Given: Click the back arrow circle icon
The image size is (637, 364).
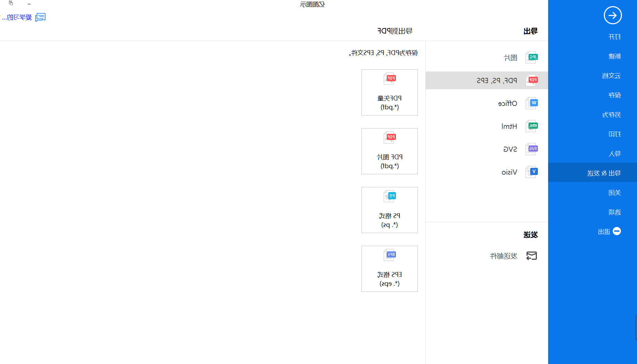Looking at the screenshot, I should [x=612, y=15].
